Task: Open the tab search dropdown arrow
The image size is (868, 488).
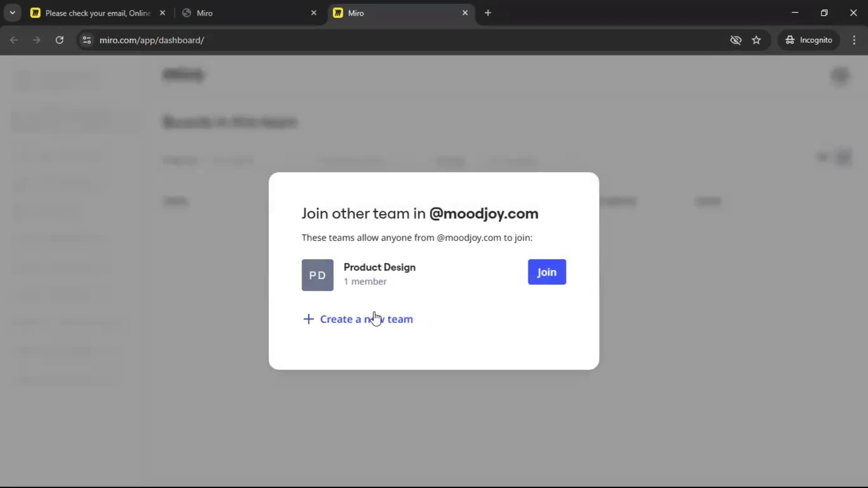Action: point(13,13)
